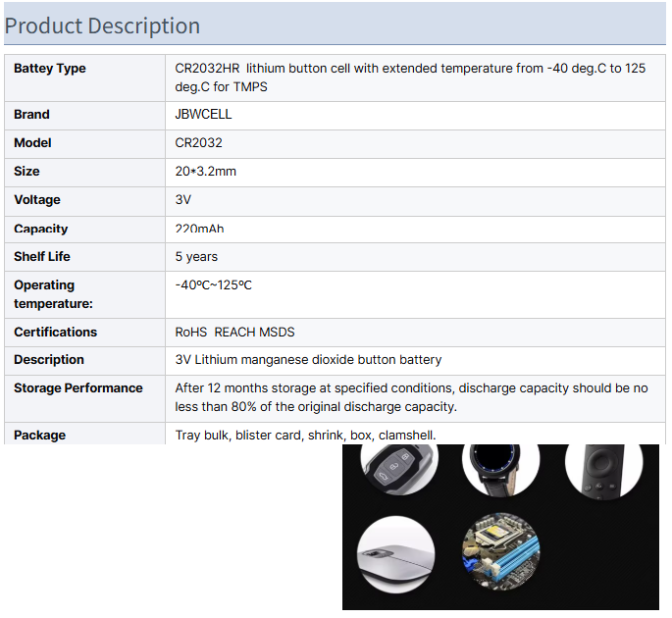672x618 pixels.
Task: Click the Model row label
Action: coord(32,143)
